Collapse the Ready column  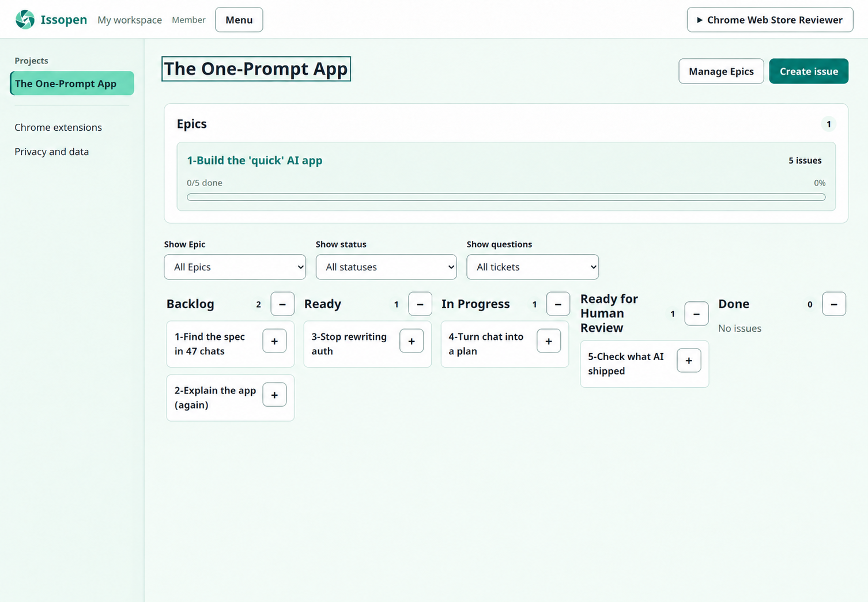[420, 304]
